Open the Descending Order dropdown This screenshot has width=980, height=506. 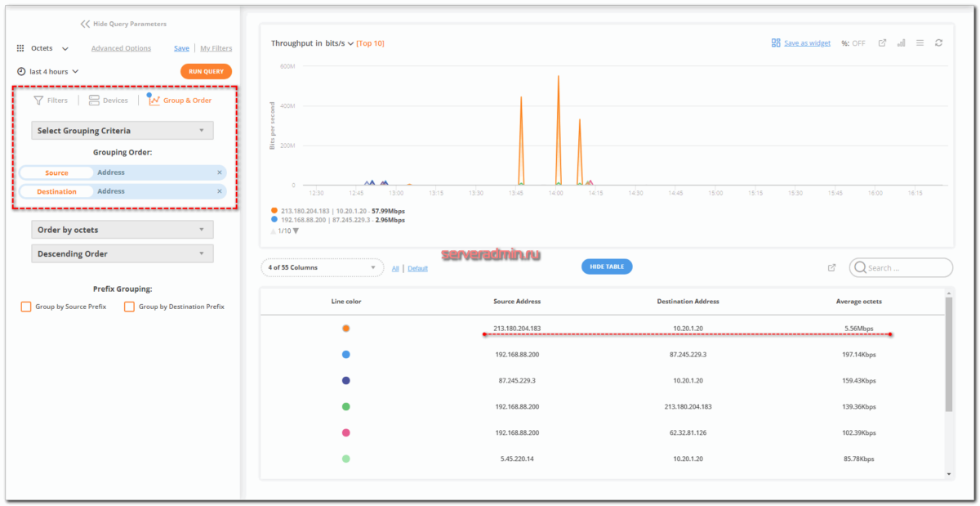pos(122,253)
